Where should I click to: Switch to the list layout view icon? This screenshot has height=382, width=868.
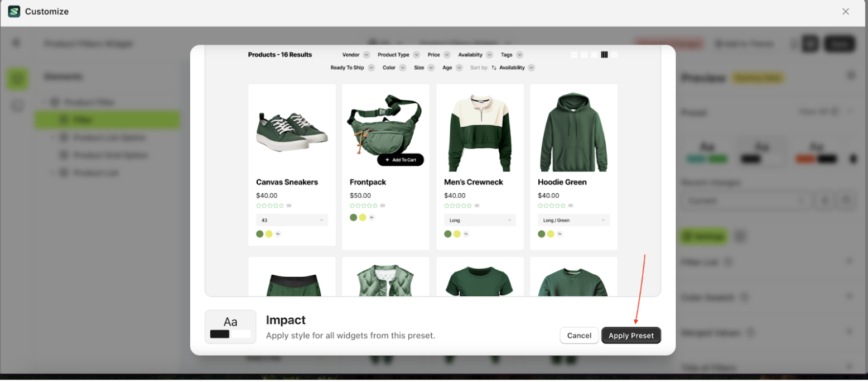pyautogui.click(x=574, y=55)
